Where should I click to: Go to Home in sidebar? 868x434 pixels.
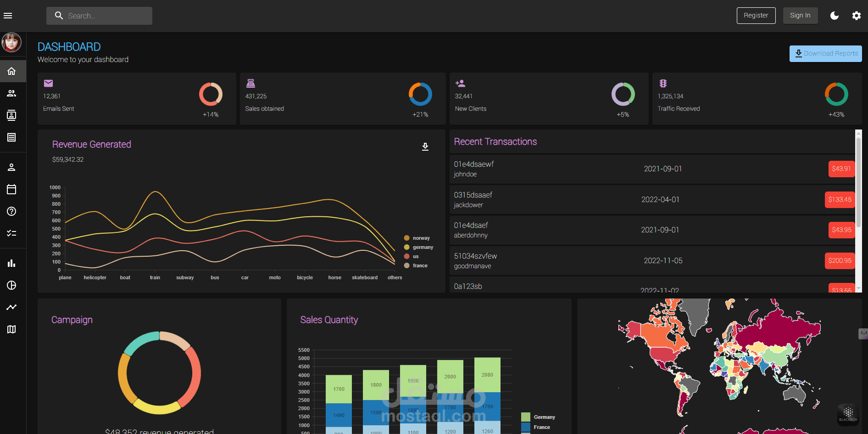11,71
